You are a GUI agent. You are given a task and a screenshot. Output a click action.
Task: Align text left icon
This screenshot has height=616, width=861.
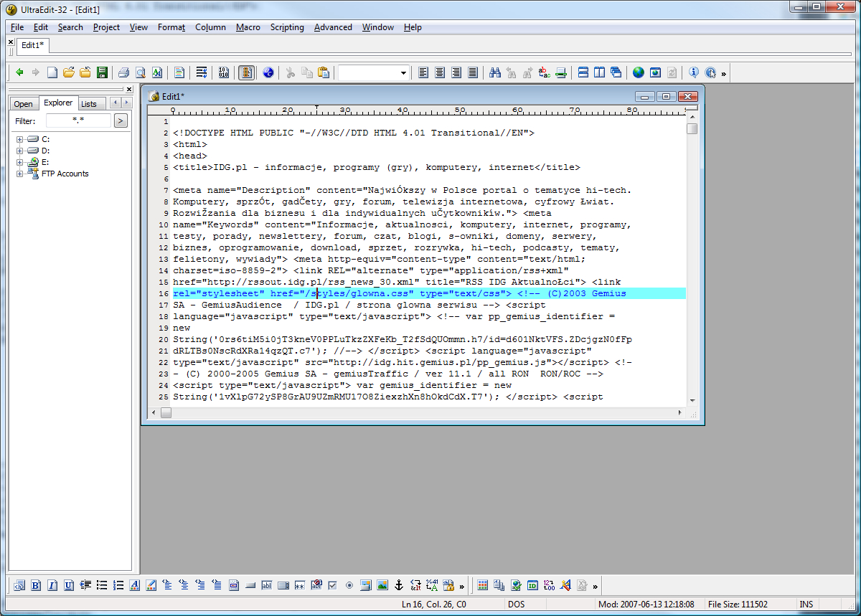coord(423,72)
